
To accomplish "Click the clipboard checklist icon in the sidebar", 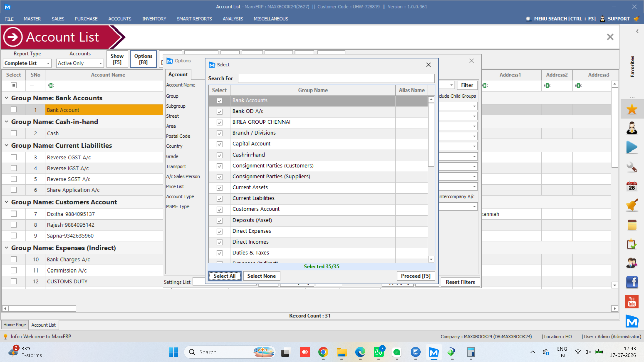I will pos(632,244).
